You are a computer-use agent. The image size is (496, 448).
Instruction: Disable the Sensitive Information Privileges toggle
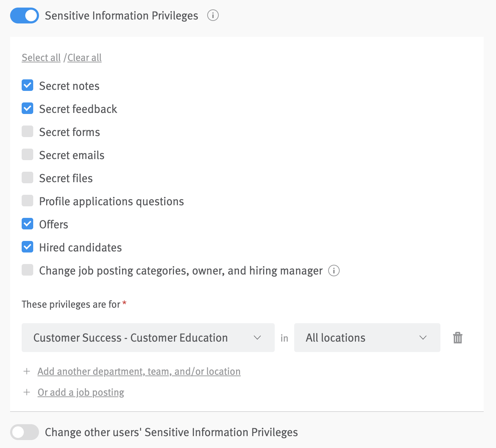click(24, 16)
